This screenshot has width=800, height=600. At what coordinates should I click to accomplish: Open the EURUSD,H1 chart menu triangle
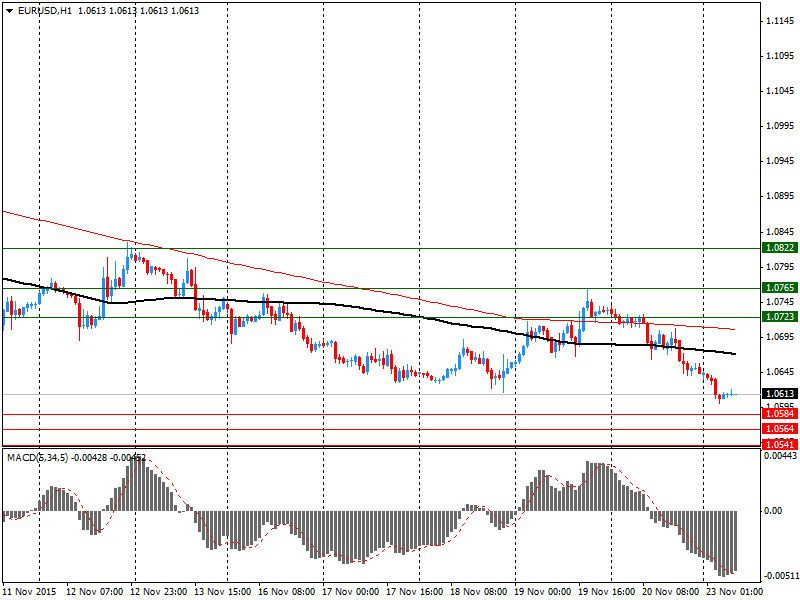tap(10, 11)
